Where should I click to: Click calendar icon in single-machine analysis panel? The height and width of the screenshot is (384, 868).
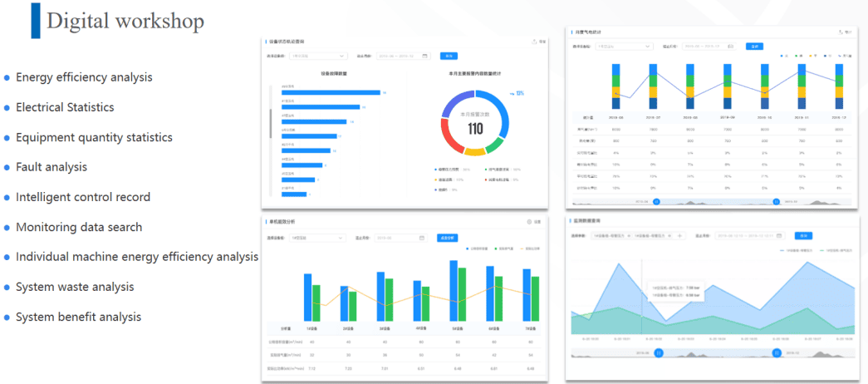(x=422, y=238)
